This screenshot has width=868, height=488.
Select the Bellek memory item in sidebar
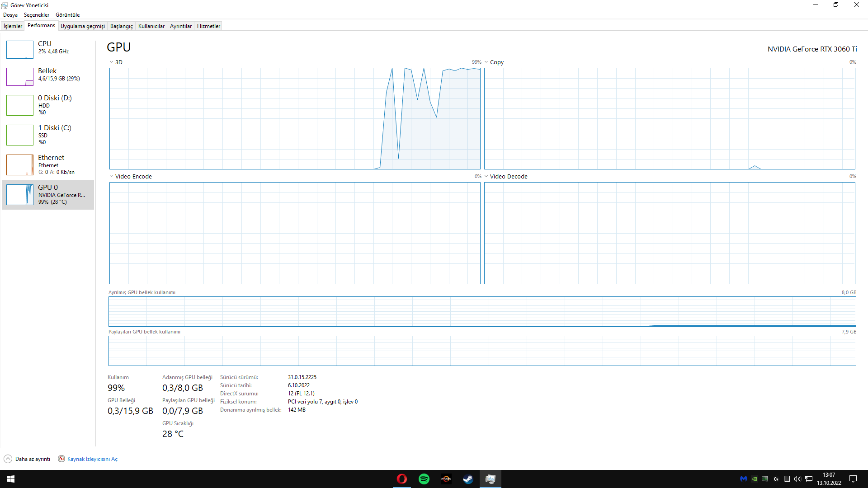pyautogui.click(x=47, y=75)
